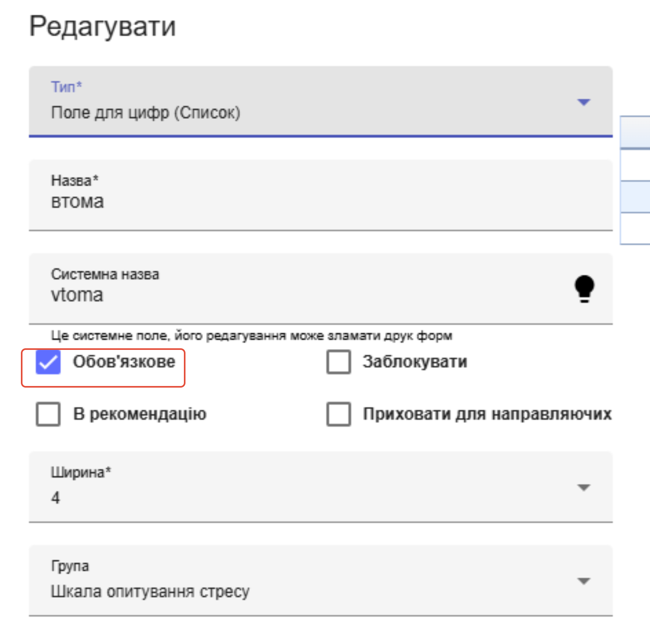Click the gray arrow in Група field
Viewport: 650px width, 644px height.
coord(583,581)
